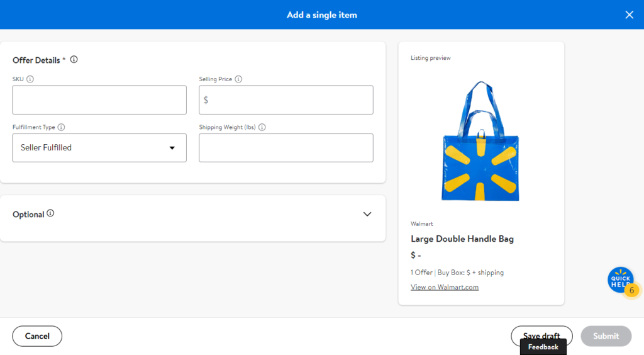Screen dimensions: 644x355
Task: Click the info icon next to Offer Details
Action: (74, 60)
